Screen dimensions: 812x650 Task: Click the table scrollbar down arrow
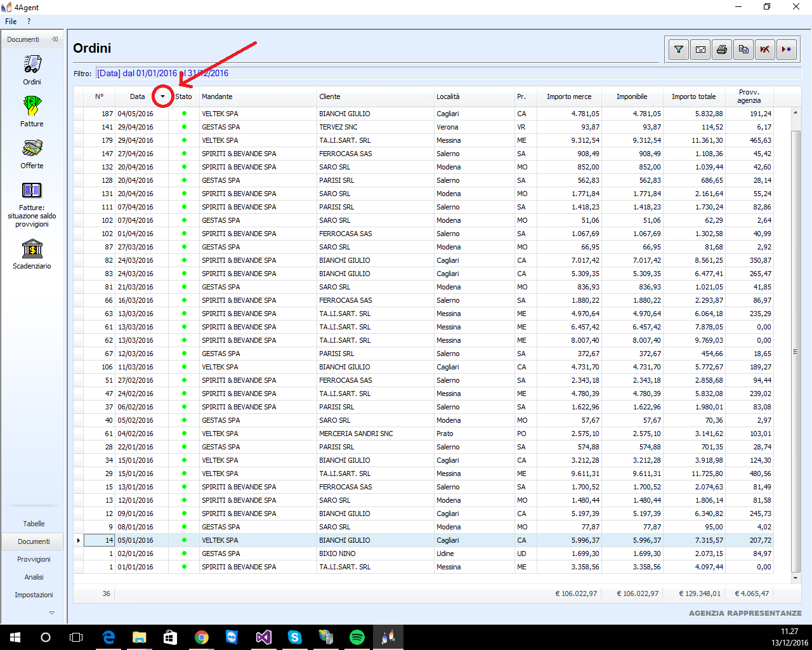(796, 578)
